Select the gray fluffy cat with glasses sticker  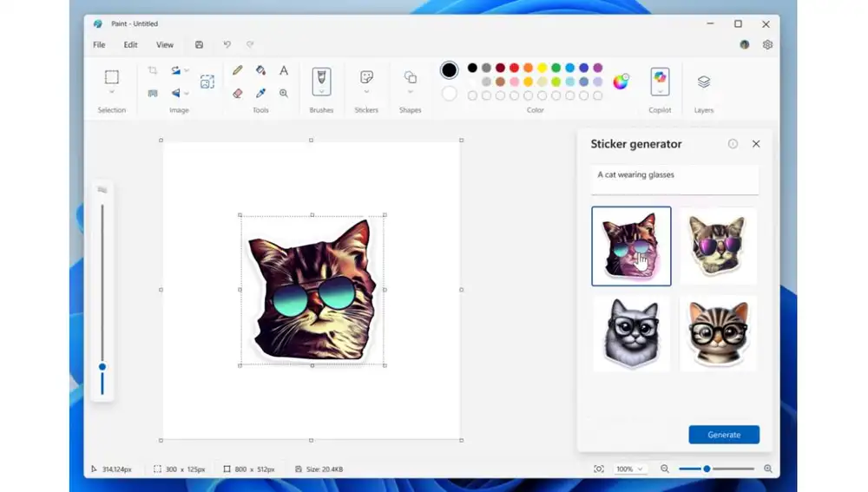click(x=631, y=333)
